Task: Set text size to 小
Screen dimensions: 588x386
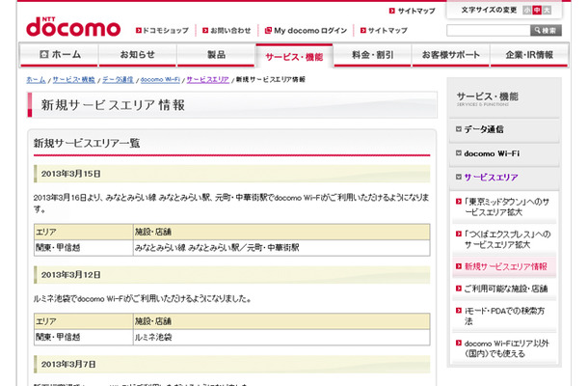Action: (527, 11)
